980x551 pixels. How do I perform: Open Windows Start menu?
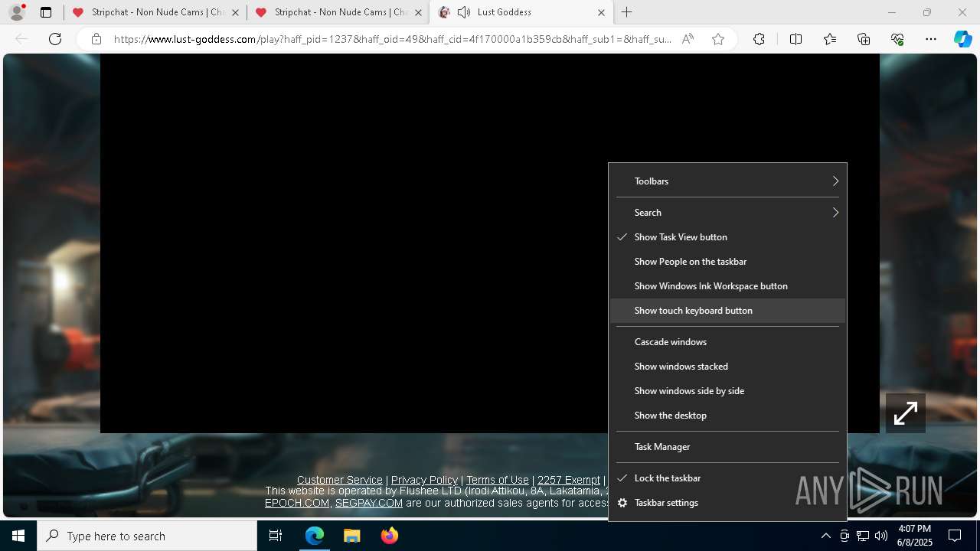[x=18, y=536]
